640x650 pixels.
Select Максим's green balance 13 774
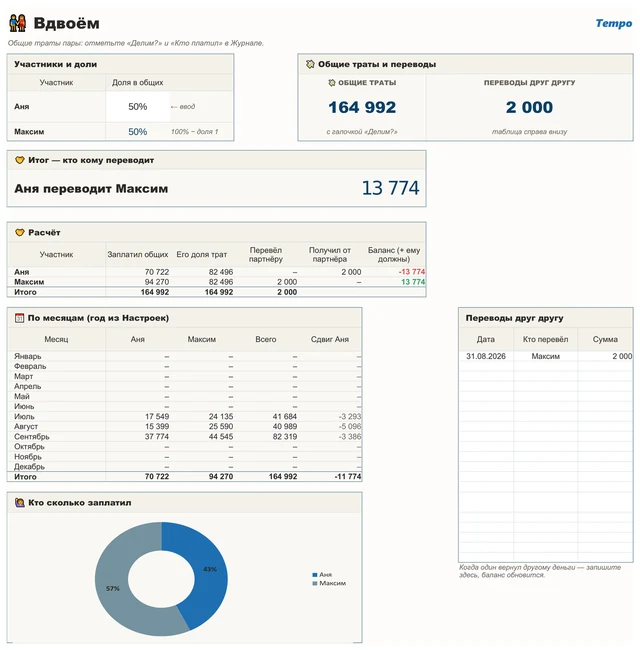pyautogui.click(x=413, y=282)
